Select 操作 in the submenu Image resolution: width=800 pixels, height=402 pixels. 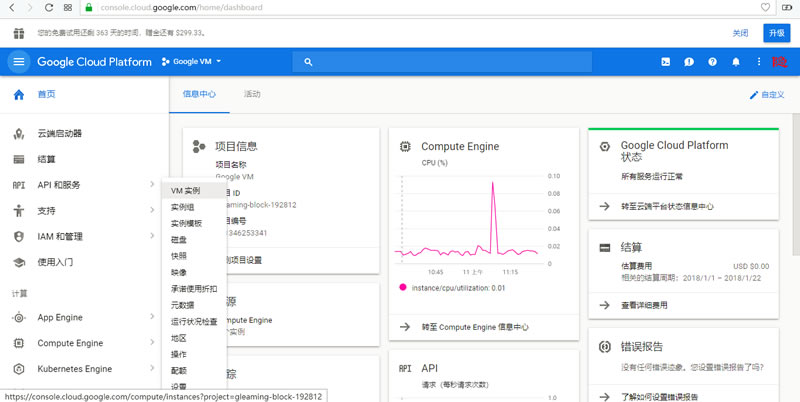(194, 354)
